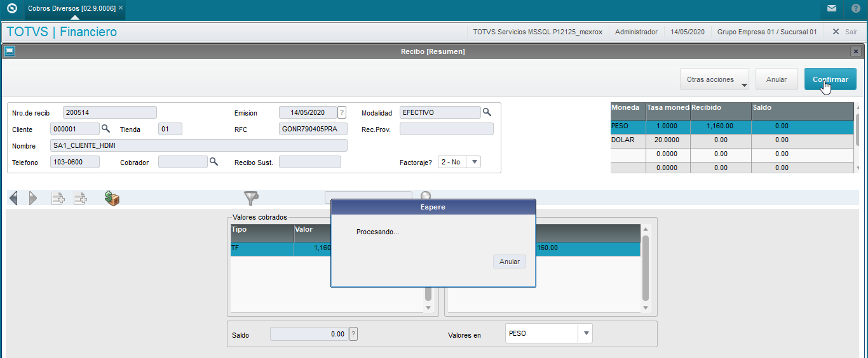
Task: Click the RFC field
Action: (313, 129)
